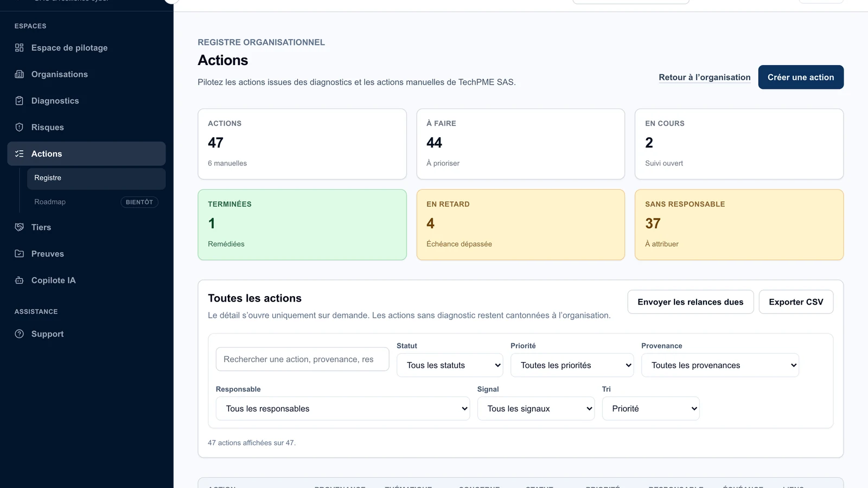Click the Support help icon
This screenshot has width=868, height=488.
(x=20, y=334)
